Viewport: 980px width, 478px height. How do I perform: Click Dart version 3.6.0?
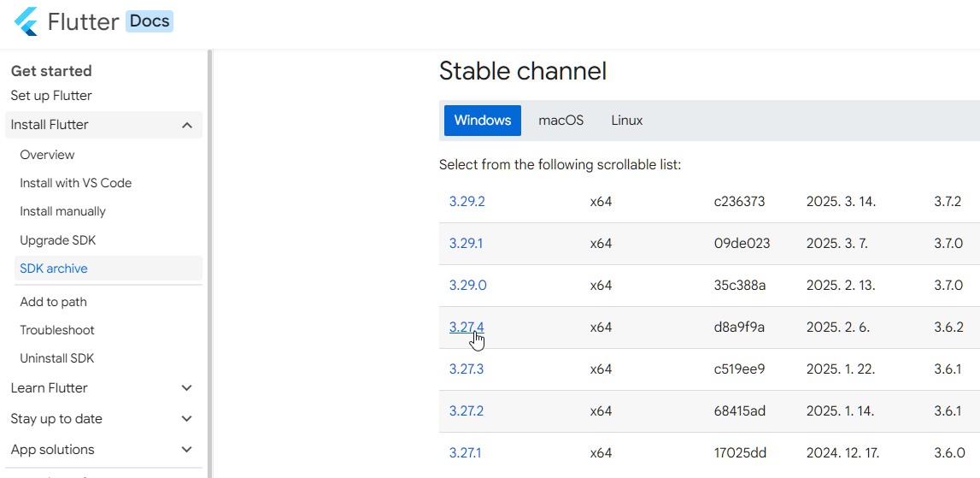click(x=948, y=453)
